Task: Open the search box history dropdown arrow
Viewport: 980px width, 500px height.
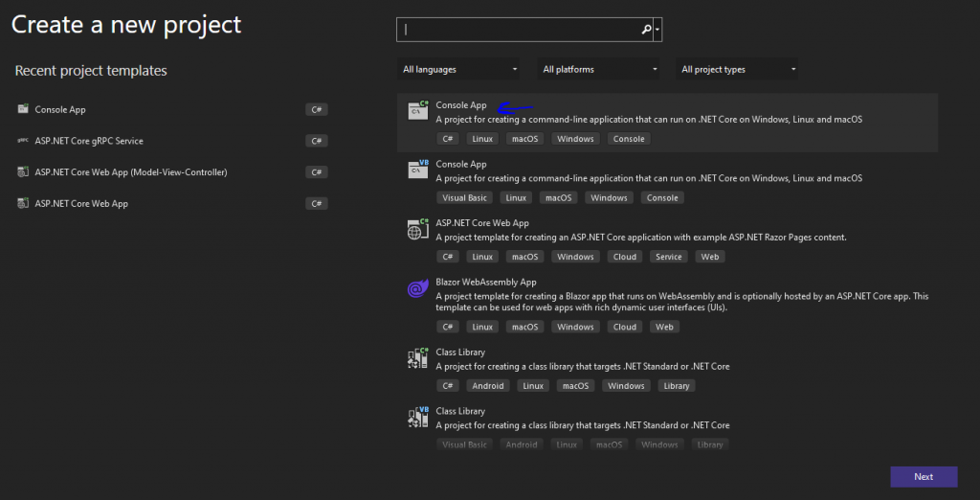Action: (657, 30)
